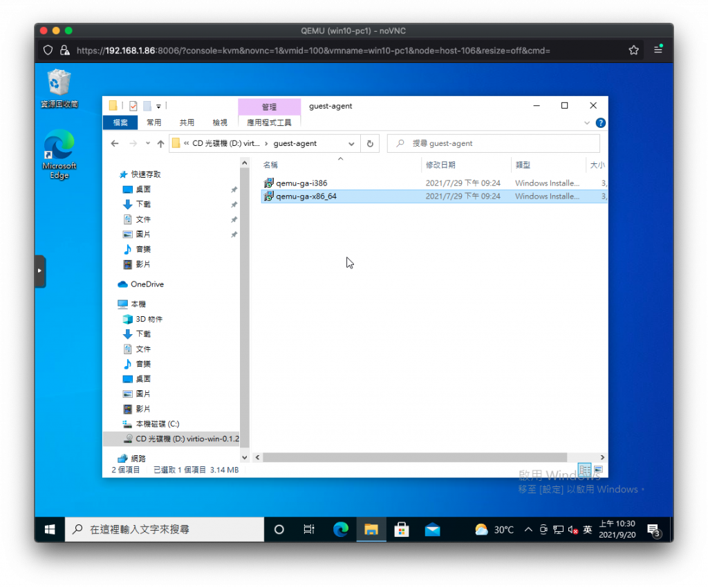708x588 pixels.
Task: Go back with the back arrow
Action: click(x=115, y=144)
